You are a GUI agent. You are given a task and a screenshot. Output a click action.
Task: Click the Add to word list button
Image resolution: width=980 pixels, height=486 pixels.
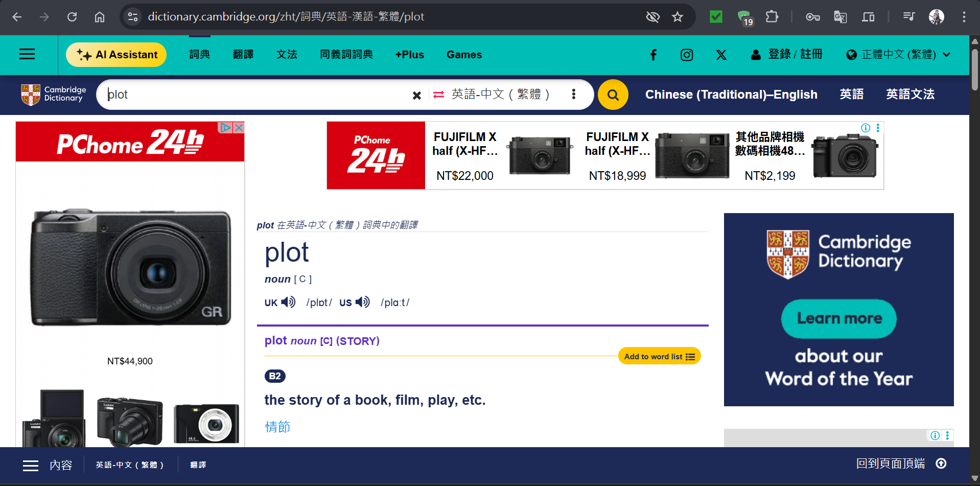(659, 356)
